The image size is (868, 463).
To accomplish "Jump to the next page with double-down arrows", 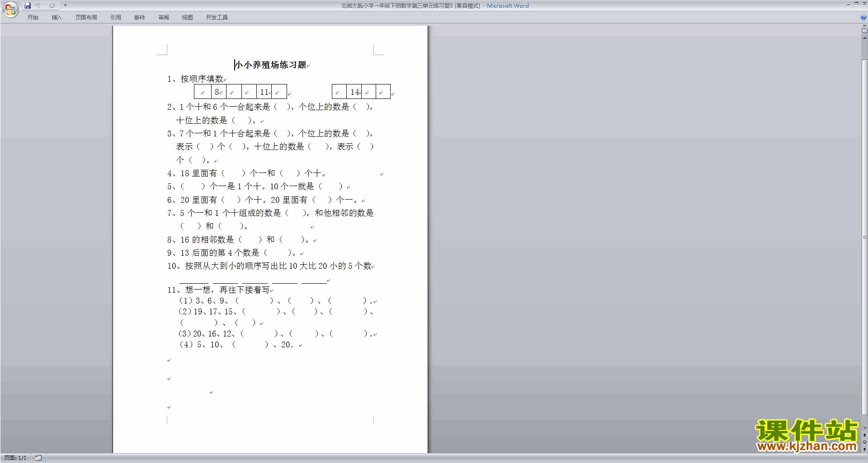I will pyautogui.click(x=865, y=449).
